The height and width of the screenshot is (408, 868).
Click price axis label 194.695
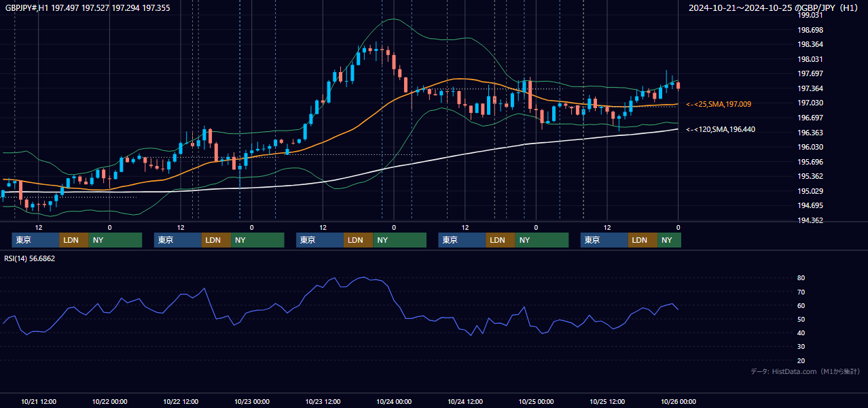[810, 205]
